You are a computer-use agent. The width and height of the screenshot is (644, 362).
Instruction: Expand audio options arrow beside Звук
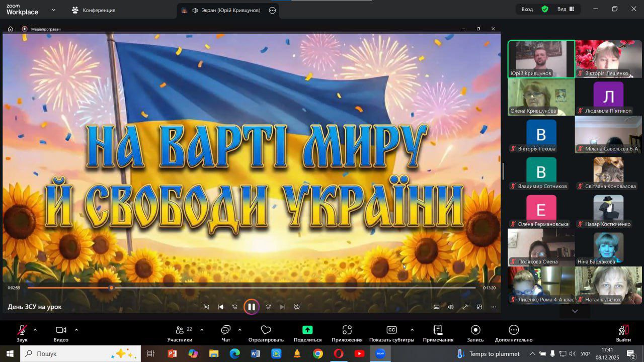[35, 330]
